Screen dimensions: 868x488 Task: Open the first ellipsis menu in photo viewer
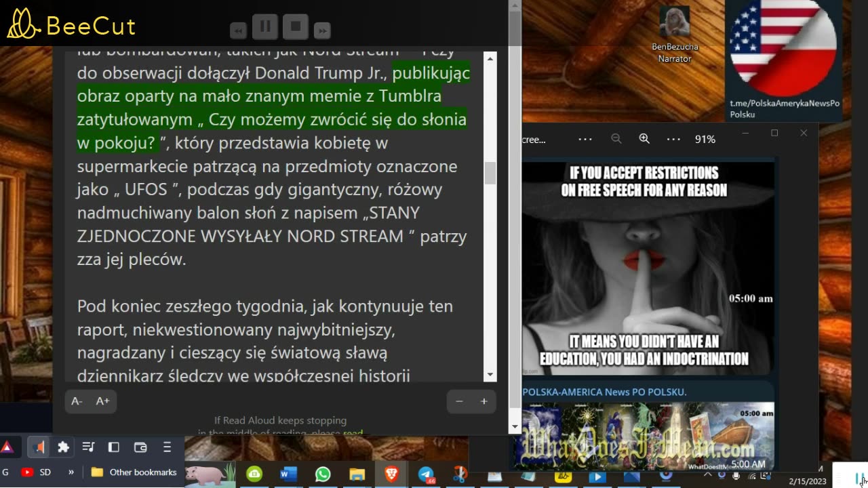pyautogui.click(x=585, y=138)
